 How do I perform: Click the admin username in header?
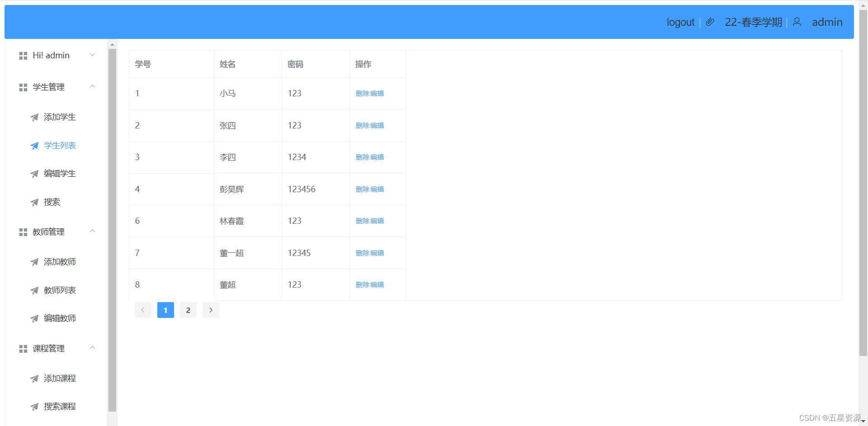pos(827,22)
